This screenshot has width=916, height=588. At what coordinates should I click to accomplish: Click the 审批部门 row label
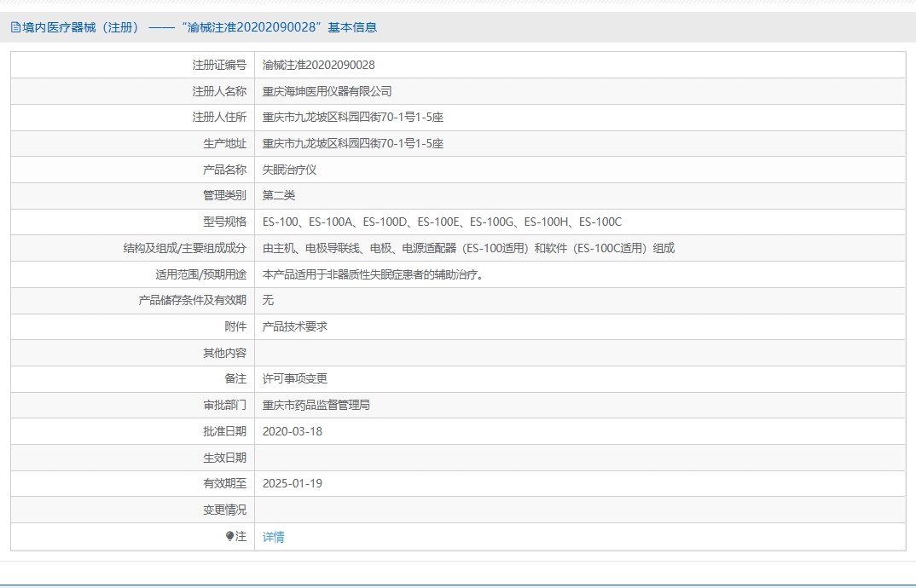225,406
